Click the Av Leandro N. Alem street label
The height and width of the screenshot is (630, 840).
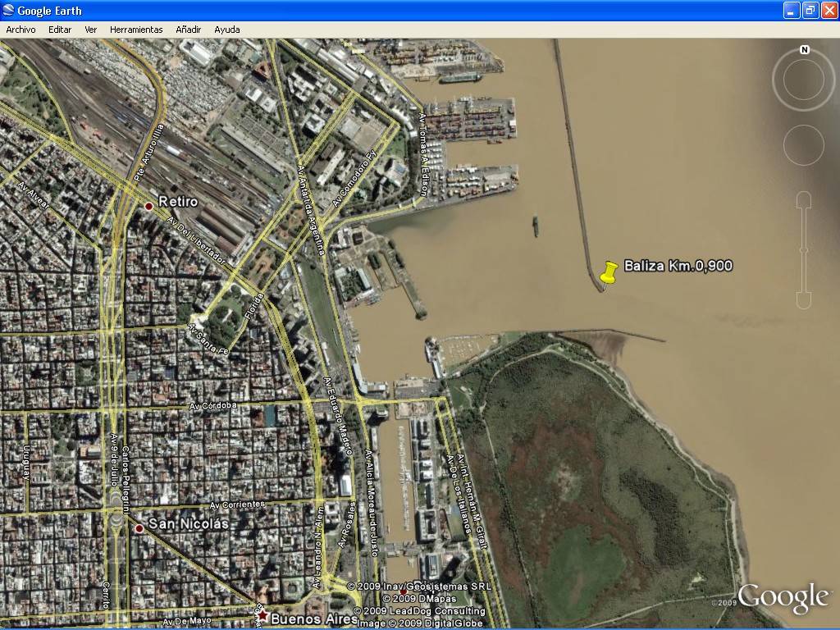318,547
